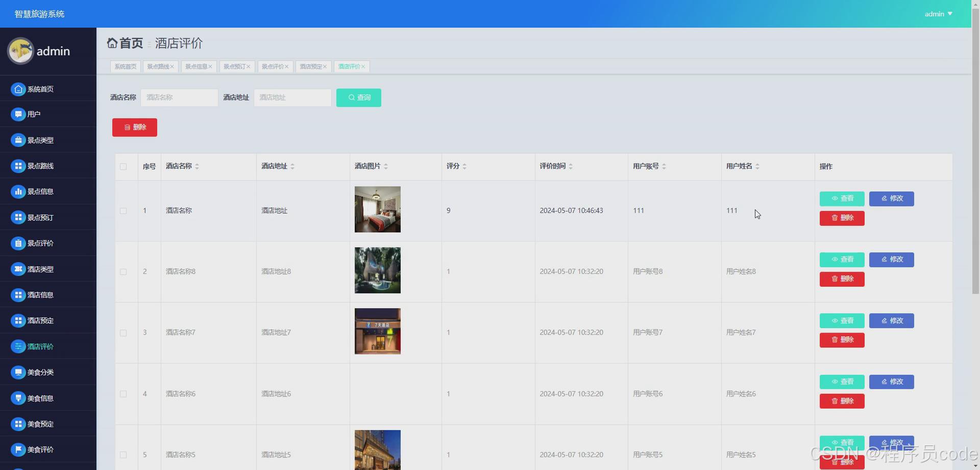The width and height of the screenshot is (980, 470).
Task: Close the 酒店预定 tab
Action: tap(325, 66)
